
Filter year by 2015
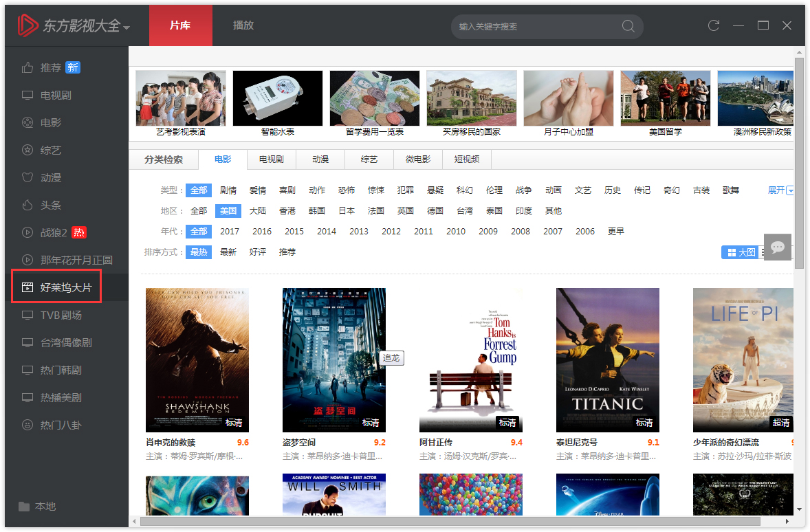click(x=294, y=232)
